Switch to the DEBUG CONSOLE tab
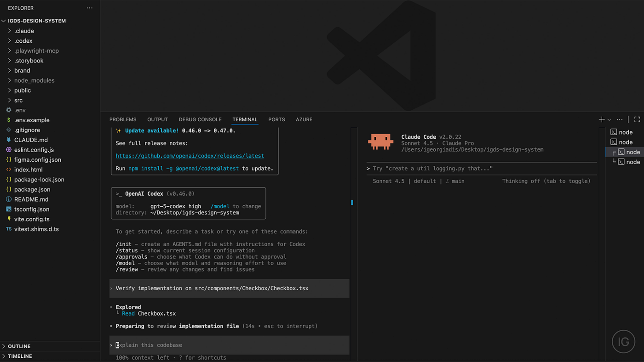Image resolution: width=644 pixels, height=362 pixels. [x=200, y=119]
